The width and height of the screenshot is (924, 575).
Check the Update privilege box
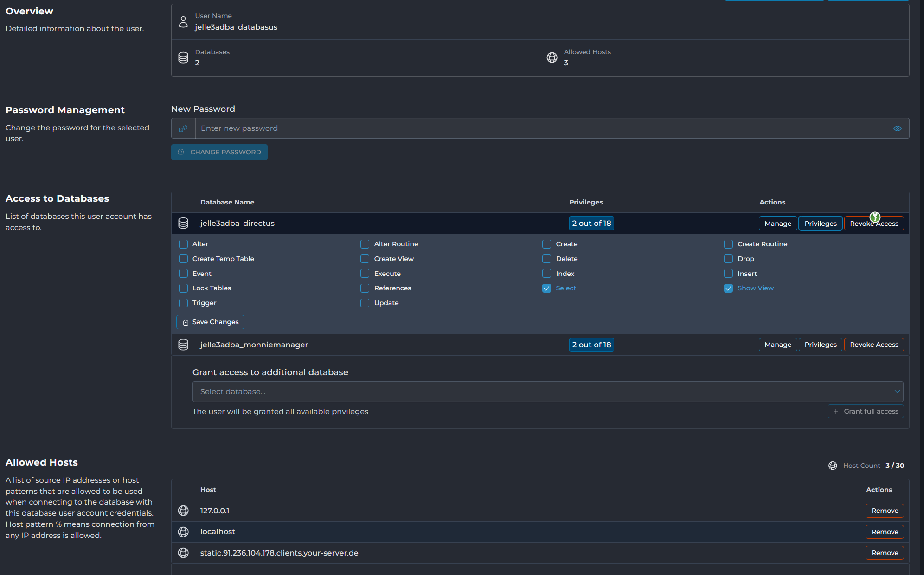click(x=365, y=303)
